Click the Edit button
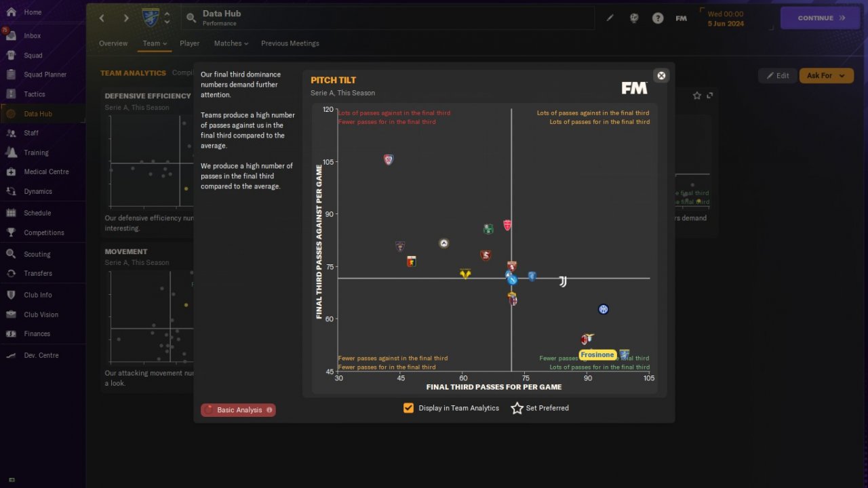868x488 pixels. (x=777, y=76)
